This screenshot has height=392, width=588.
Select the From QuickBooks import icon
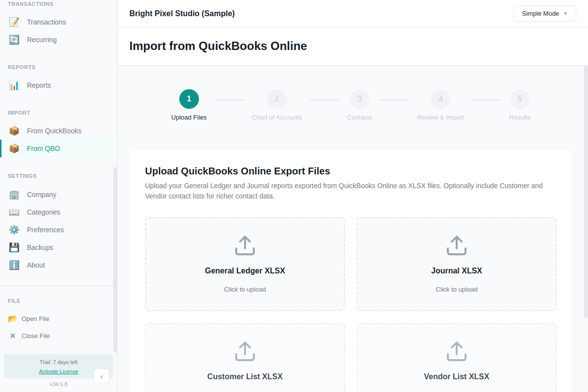pos(14,130)
